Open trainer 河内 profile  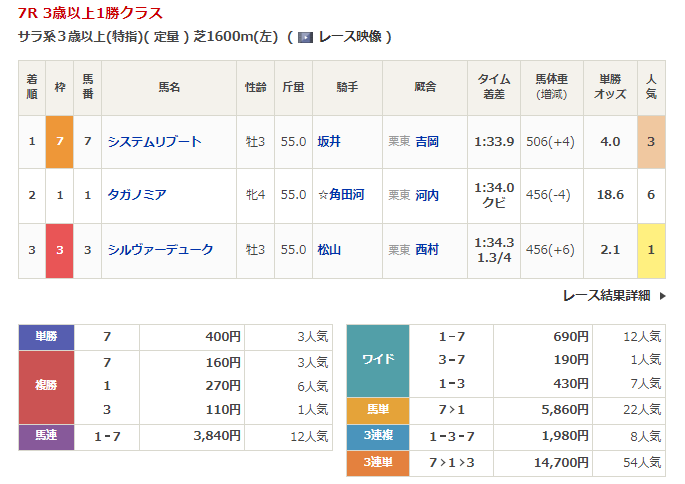pos(427,195)
